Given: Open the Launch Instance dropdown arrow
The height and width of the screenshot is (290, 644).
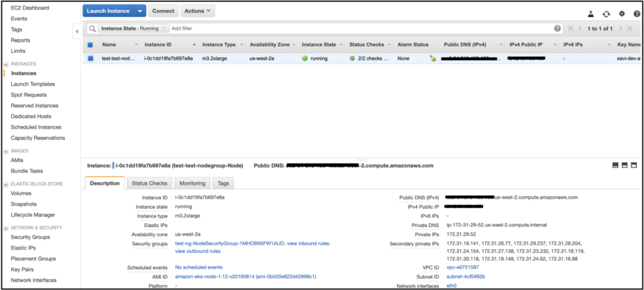Looking at the screenshot, I should pyautogui.click(x=140, y=11).
